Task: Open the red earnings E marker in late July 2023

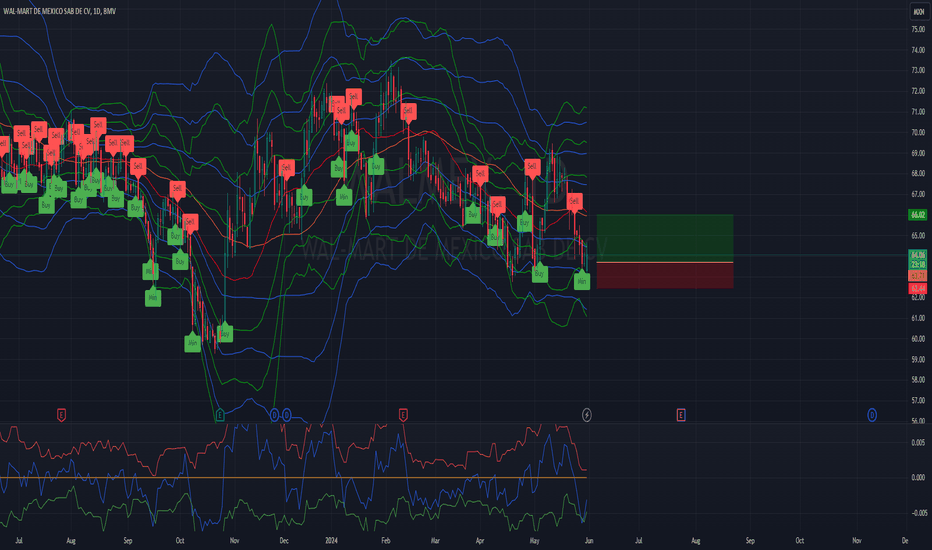Action: click(x=61, y=415)
